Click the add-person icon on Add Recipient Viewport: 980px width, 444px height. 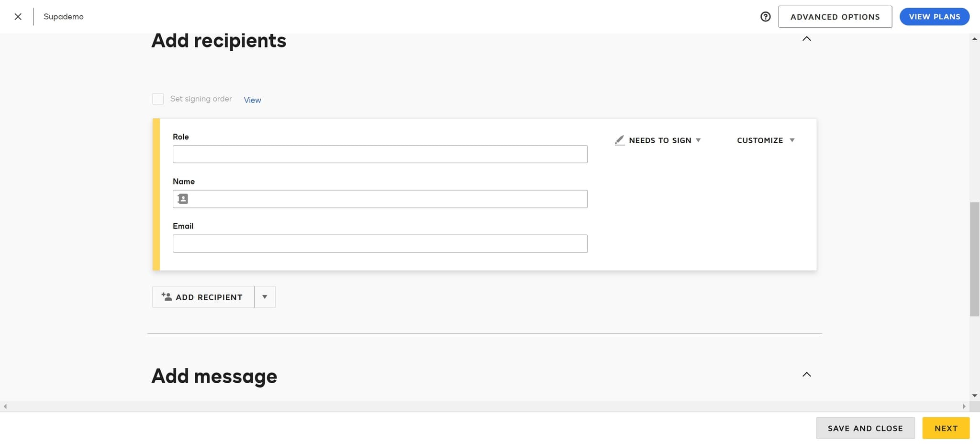pos(167,297)
